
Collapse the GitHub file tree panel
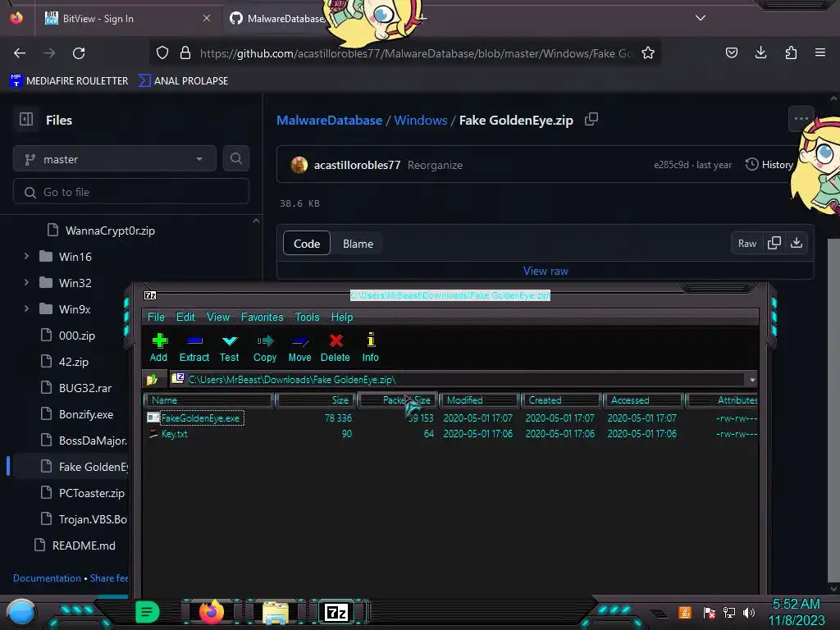(26, 120)
